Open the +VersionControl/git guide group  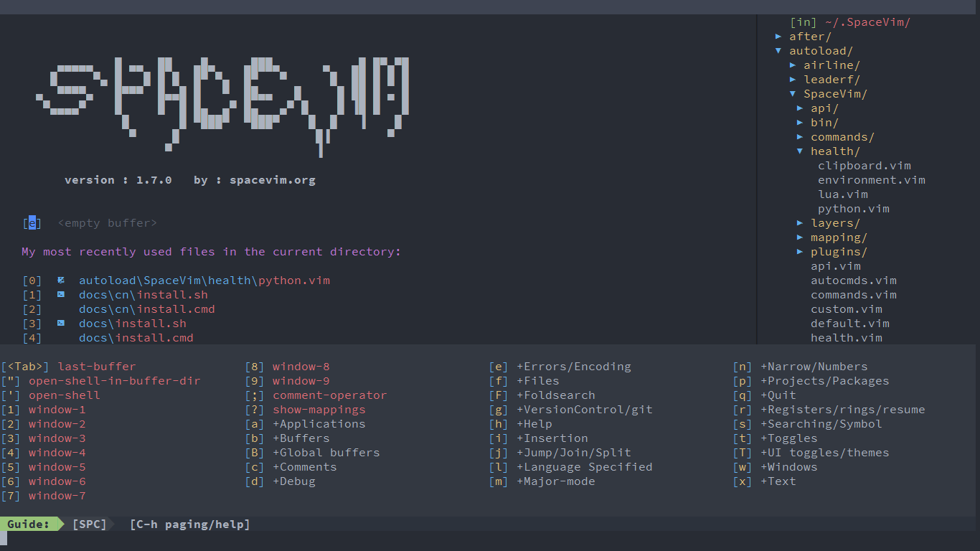pyautogui.click(x=585, y=410)
